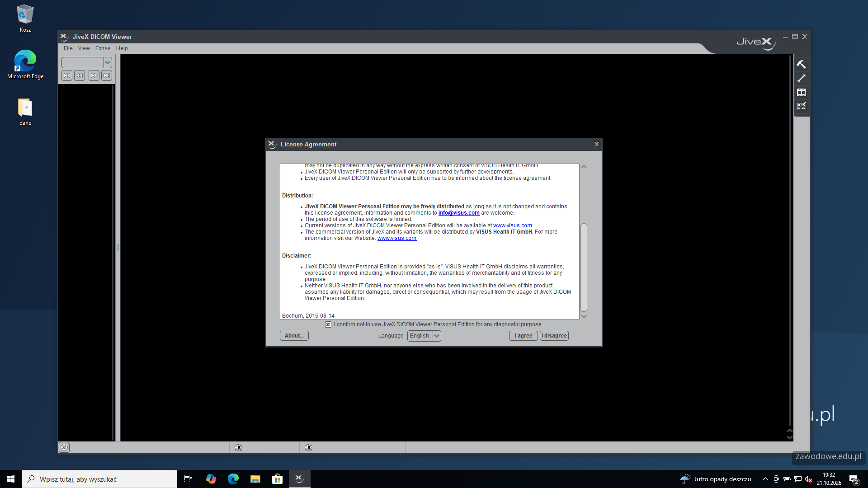This screenshot has height=488, width=868.
Task: Open Copilot from the taskbar
Action: click(211, 479)
